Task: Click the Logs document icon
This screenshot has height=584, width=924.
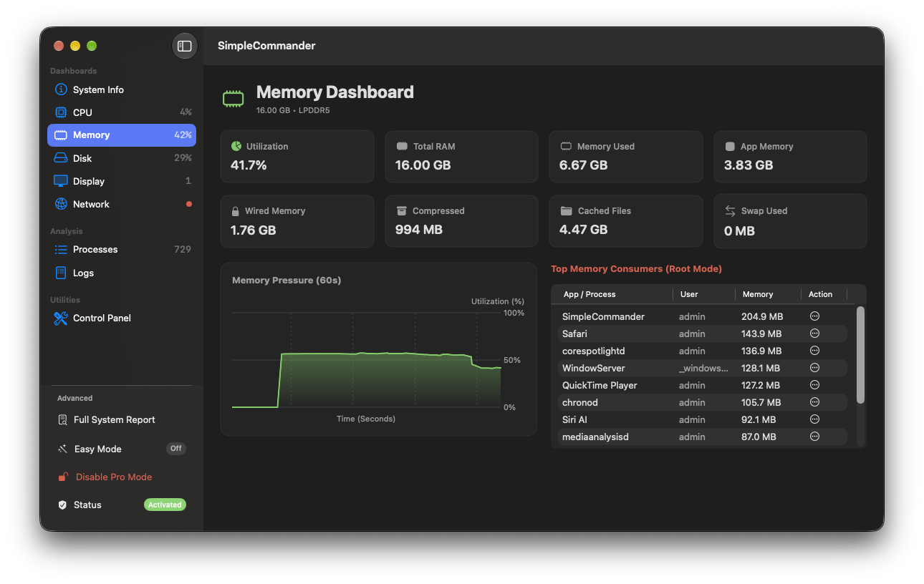Action: pos(61,273)
